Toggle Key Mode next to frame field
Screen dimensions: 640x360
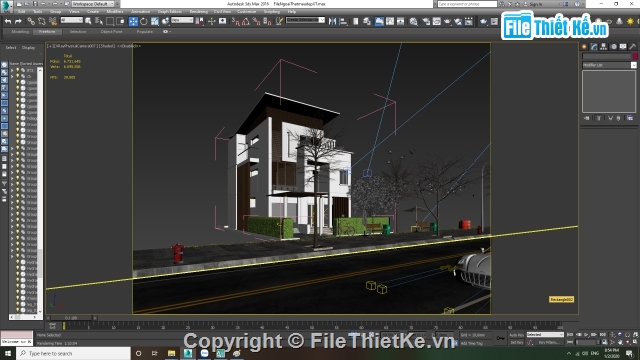tap(570, 342)
